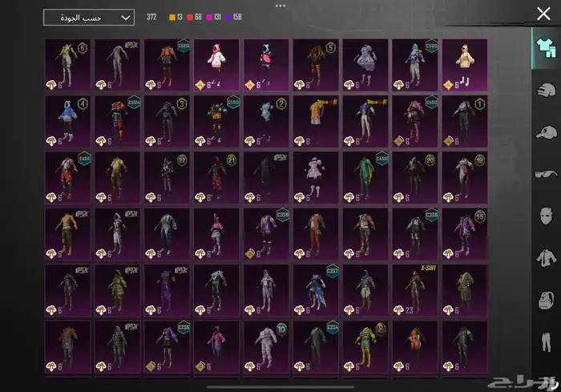
Task: Select the outfit with hexagon badge 6
Action: point(67,65)
